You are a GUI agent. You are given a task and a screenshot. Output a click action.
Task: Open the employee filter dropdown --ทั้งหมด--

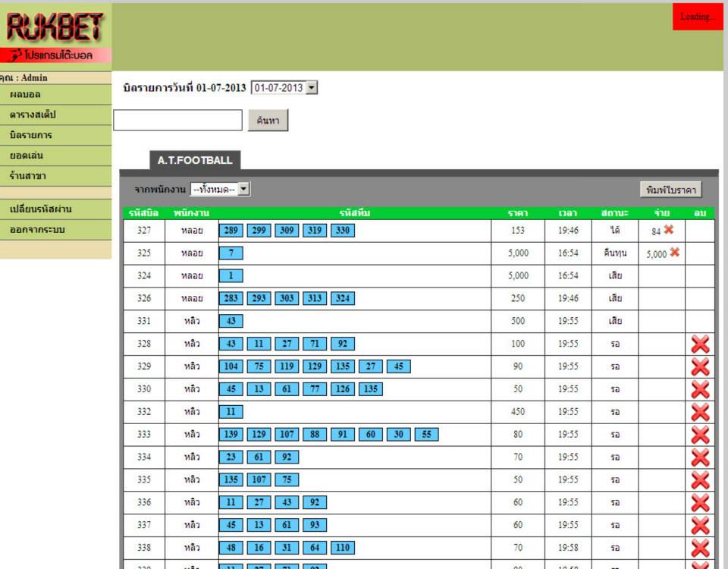(221, 189)
